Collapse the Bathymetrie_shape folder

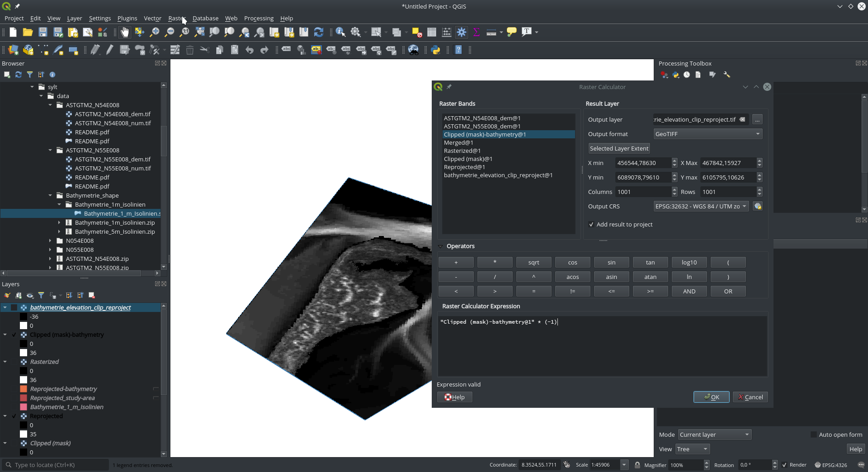click(x=51, y=195)
